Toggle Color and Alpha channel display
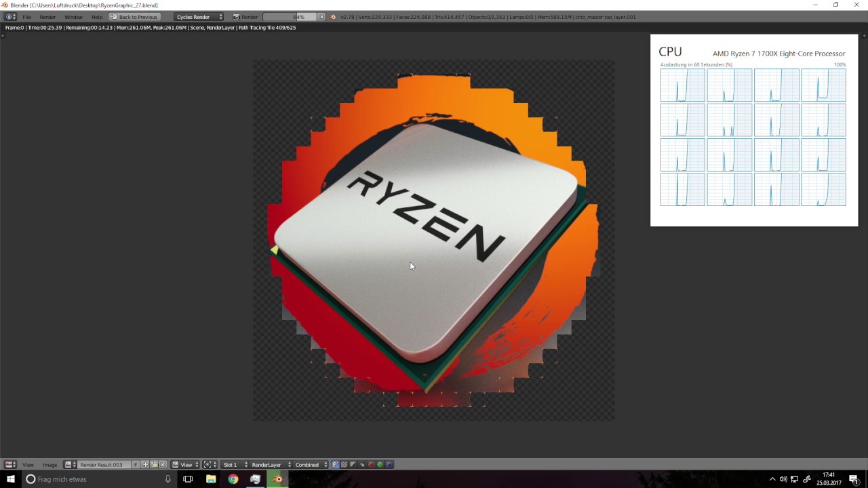The height and width of the screenshot is (488, 868). tap(335, 465)
